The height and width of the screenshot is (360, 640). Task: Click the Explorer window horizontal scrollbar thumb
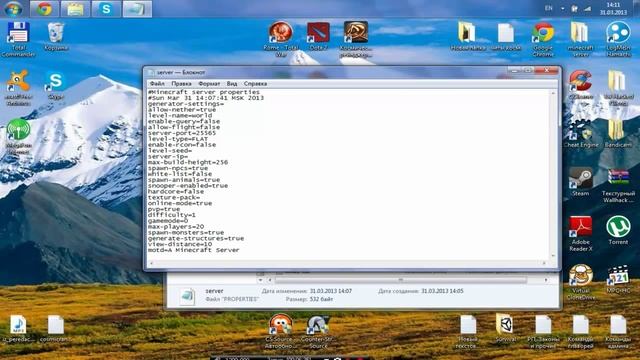400,280
